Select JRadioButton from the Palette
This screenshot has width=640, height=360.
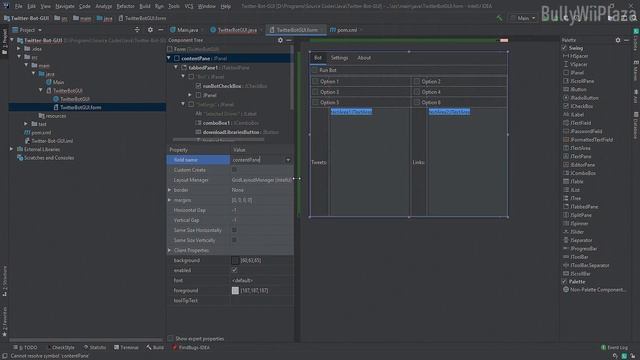(581, 98)
